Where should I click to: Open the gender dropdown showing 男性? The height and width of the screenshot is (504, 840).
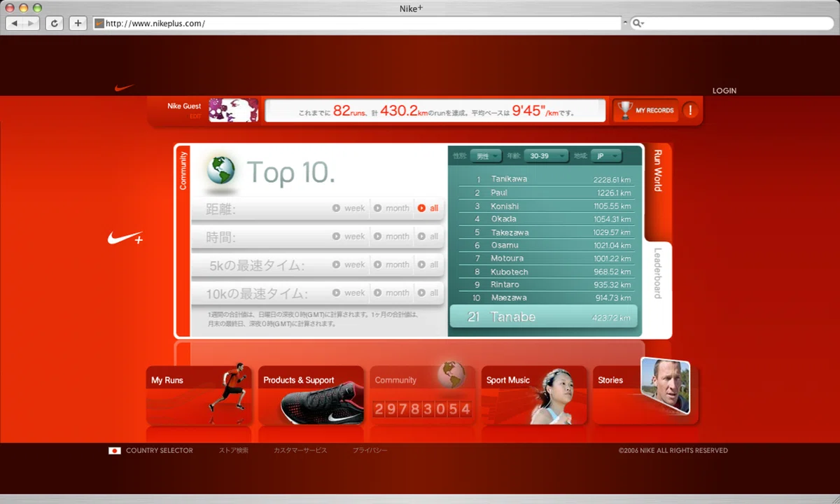tap(485, 156)
